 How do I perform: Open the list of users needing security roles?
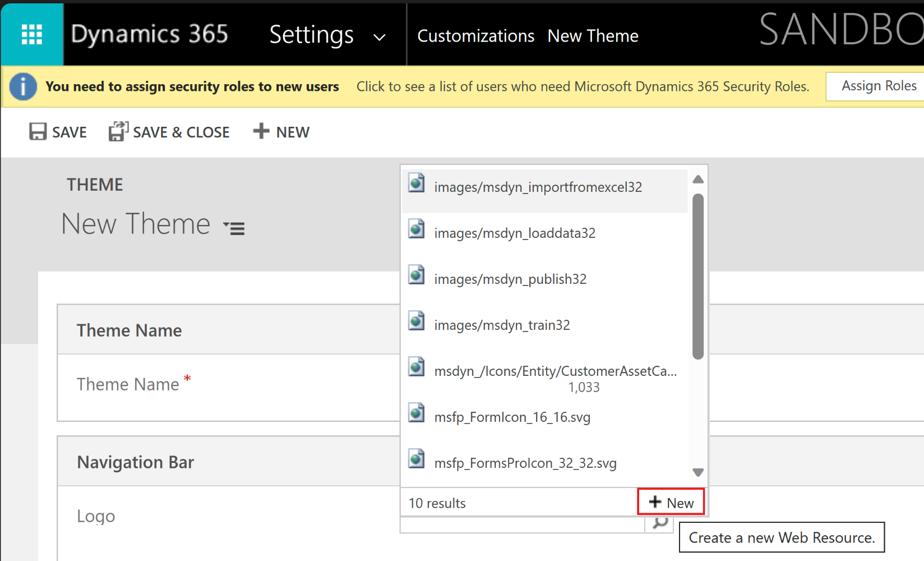coord(583,86)
